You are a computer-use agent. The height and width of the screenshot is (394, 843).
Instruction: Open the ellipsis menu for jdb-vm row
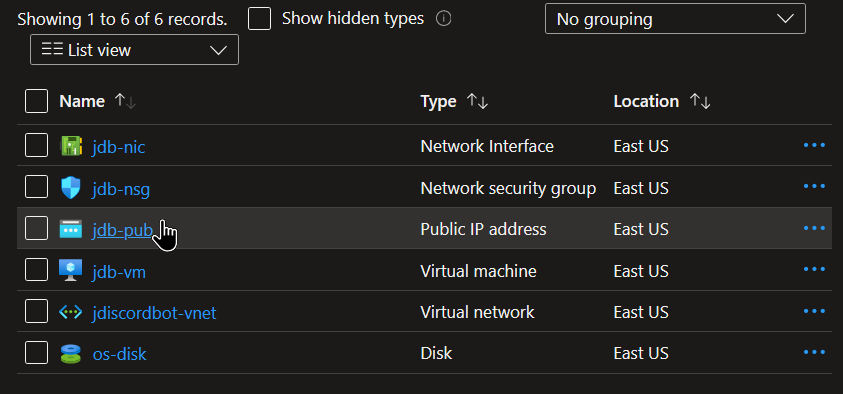(814, 269)
